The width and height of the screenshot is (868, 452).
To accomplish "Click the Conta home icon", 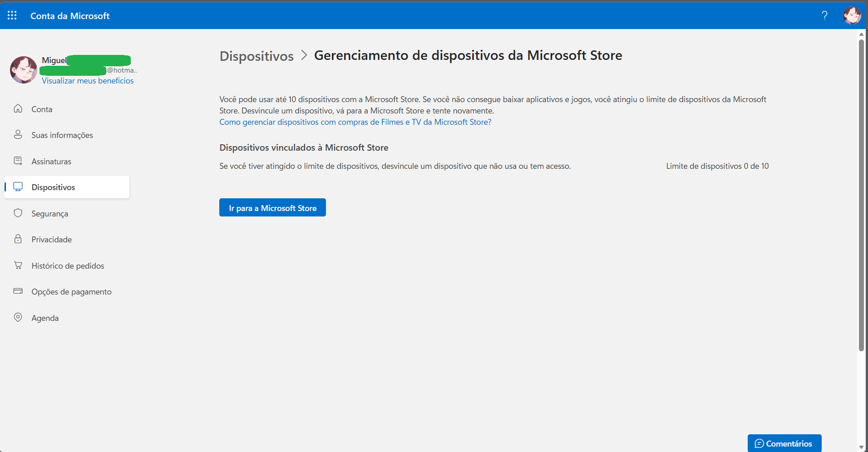I will (x=18, y=108).
